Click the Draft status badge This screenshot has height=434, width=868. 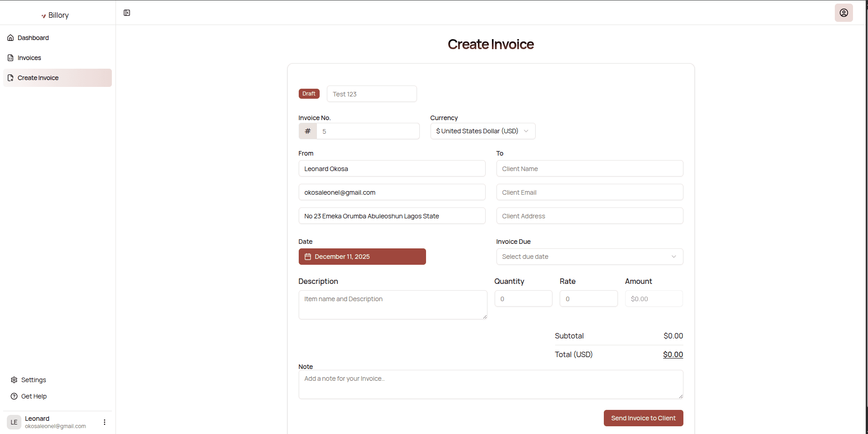309,94
